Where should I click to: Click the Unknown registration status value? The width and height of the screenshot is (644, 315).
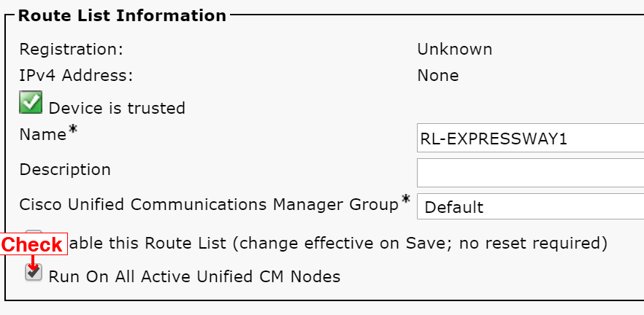[455, 50]
